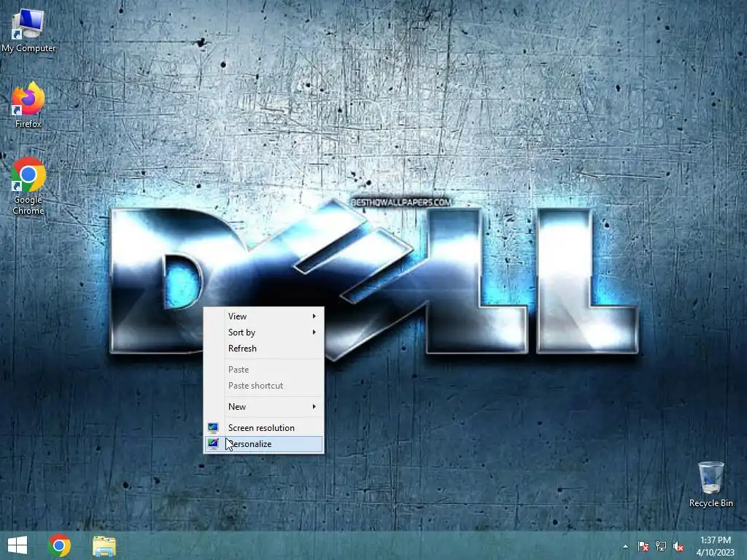Choose Screen resolution from the menu
Screen dimensions: 747x560
[264, 427]
